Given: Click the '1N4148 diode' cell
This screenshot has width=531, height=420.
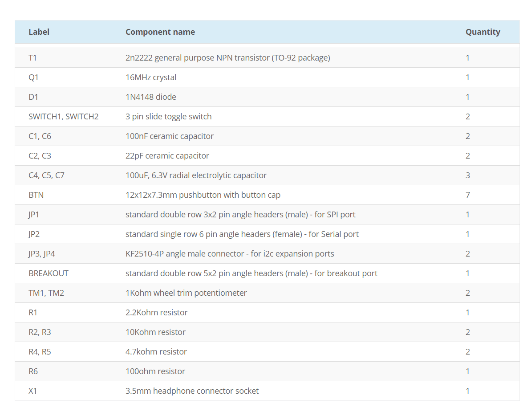Looking at the screenshot, I should [151, 97].
